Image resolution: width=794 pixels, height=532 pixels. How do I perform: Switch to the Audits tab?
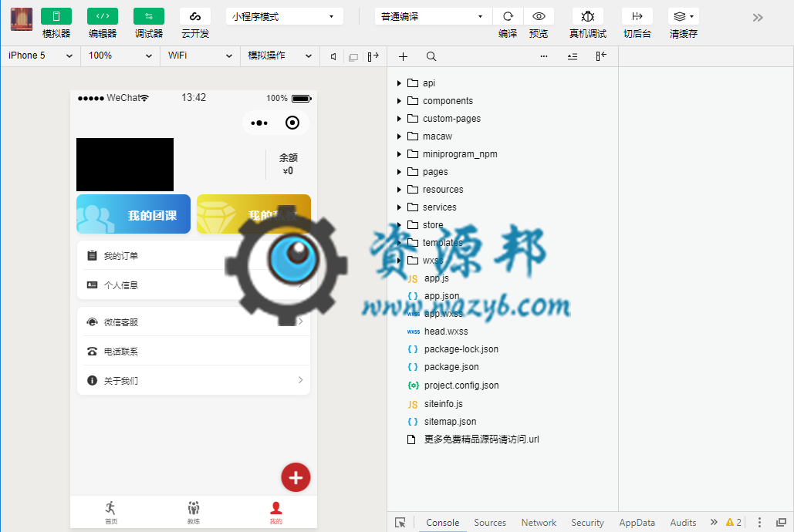click(683, 523)
